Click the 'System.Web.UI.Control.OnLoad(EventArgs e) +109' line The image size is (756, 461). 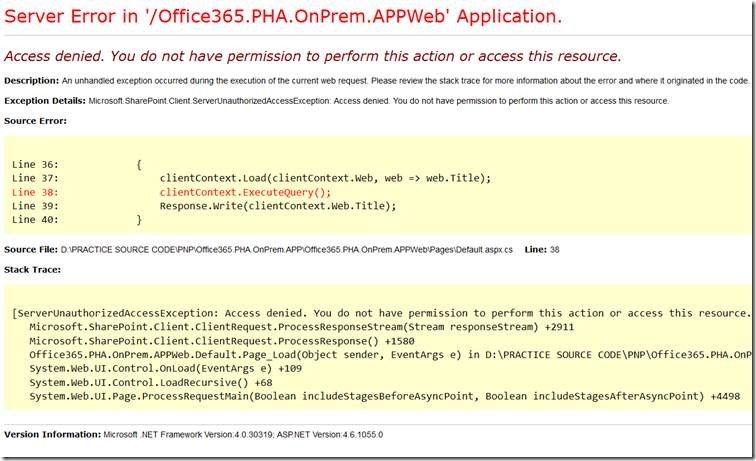[165, 368]
